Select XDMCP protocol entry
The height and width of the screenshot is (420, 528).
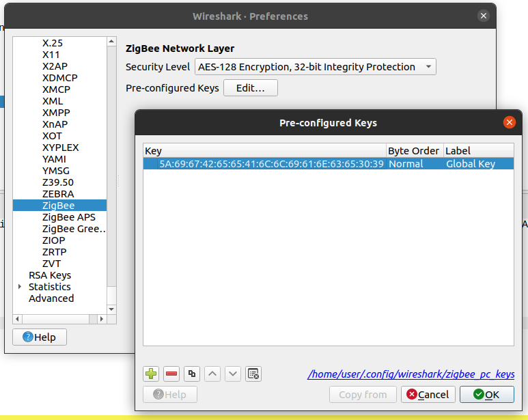(60, 78)
